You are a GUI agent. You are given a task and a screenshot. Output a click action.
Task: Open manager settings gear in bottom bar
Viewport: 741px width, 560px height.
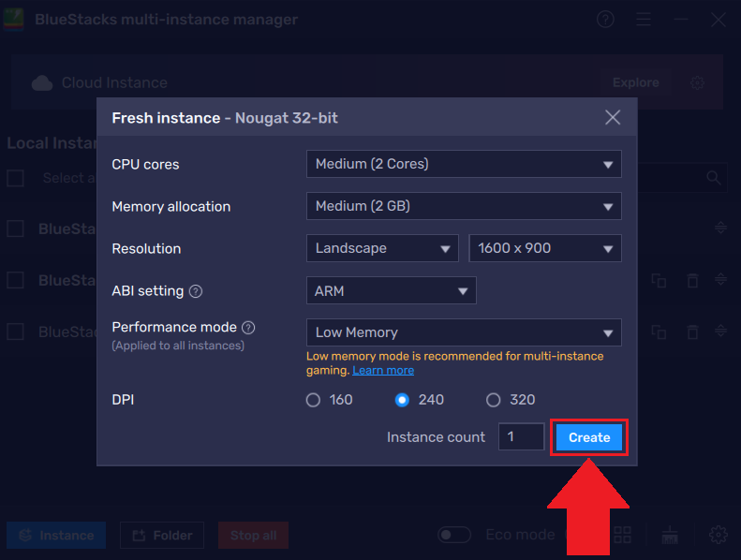point(719,535)
